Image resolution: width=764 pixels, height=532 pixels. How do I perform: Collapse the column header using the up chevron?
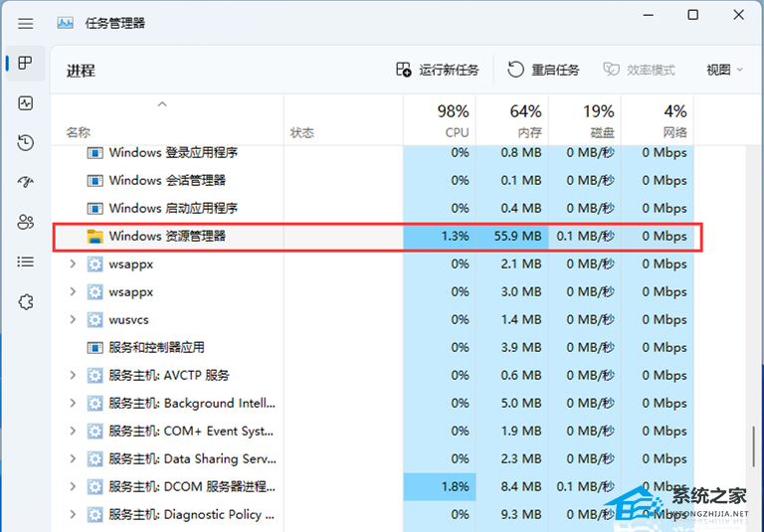[162, 104]
